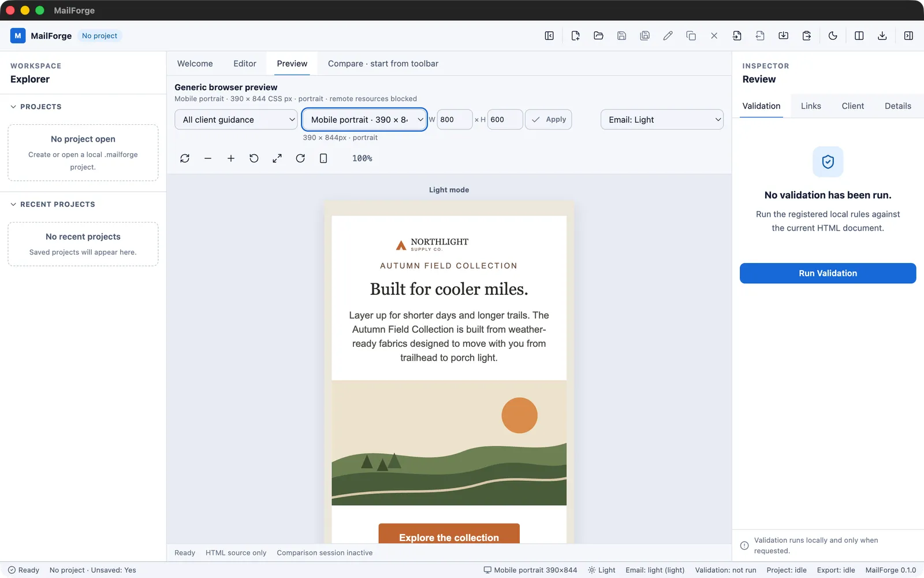Click the duplicate copy icon in toolbar
Screen dimensions: 924x578
(691, 36)
